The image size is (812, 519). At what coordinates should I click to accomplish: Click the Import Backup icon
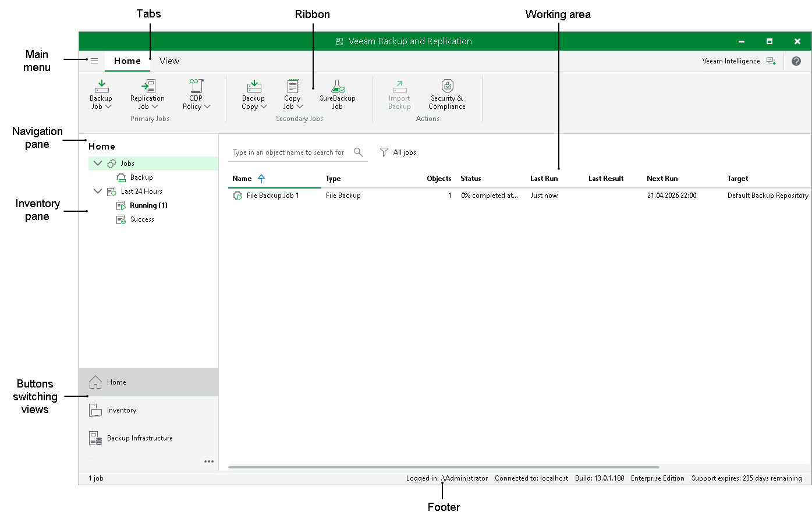pyautogui.click(x=399, y=86)
